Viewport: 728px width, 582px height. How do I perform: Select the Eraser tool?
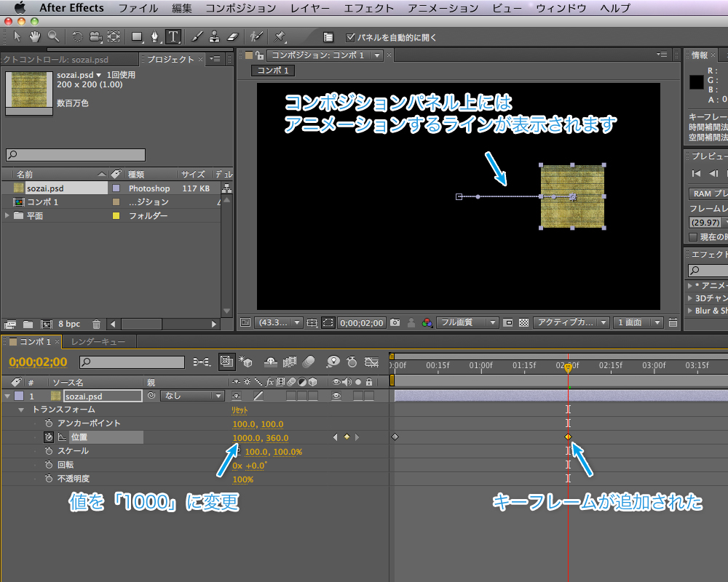233,36
